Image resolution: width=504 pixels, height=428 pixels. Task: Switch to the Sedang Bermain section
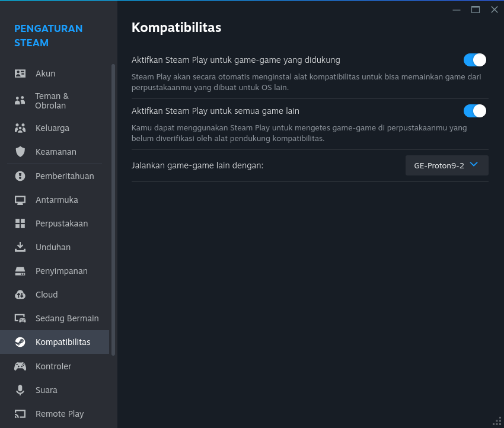coord(67,318)
